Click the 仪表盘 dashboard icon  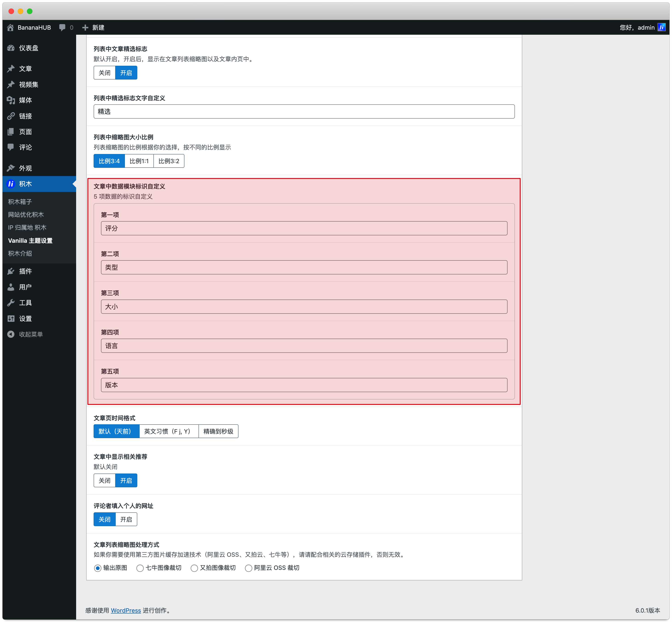11,48
